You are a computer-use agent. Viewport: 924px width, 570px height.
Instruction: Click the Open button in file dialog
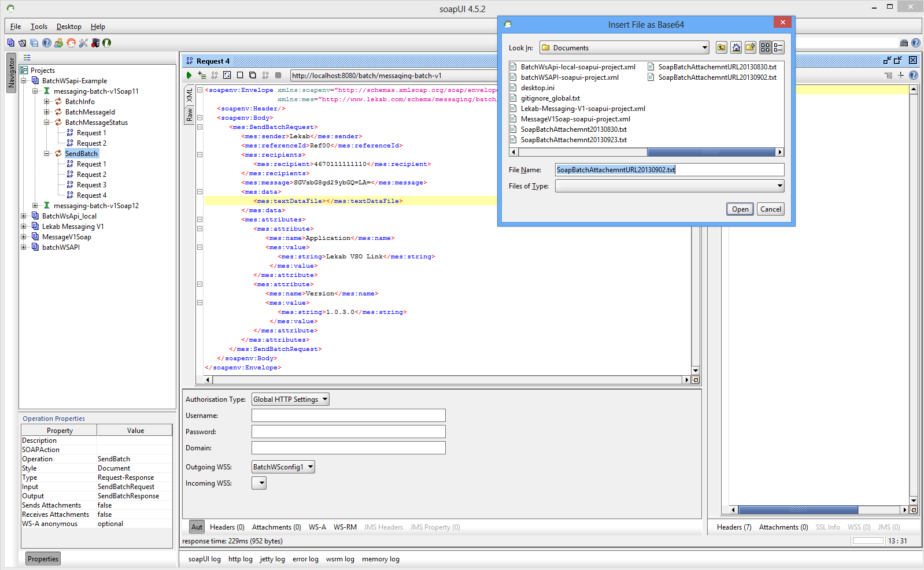click(x=740, y=209)
